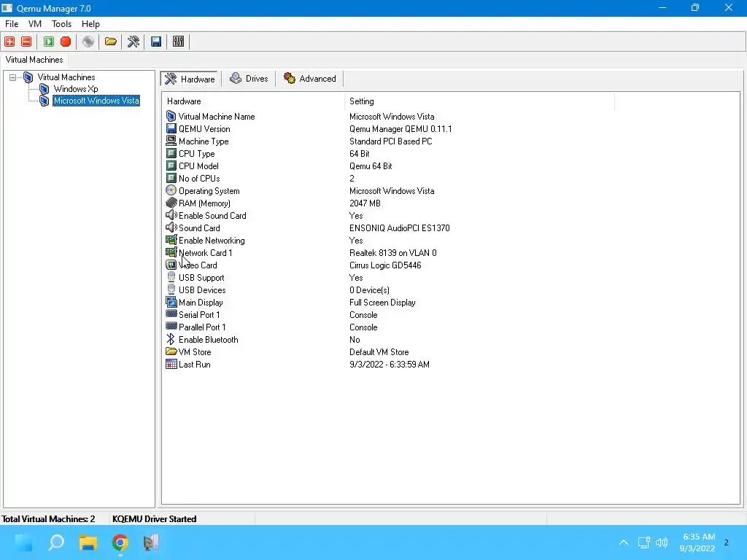747x560 pixels.
Task: Open the Windows Start button
Action: tap(24, 542)
